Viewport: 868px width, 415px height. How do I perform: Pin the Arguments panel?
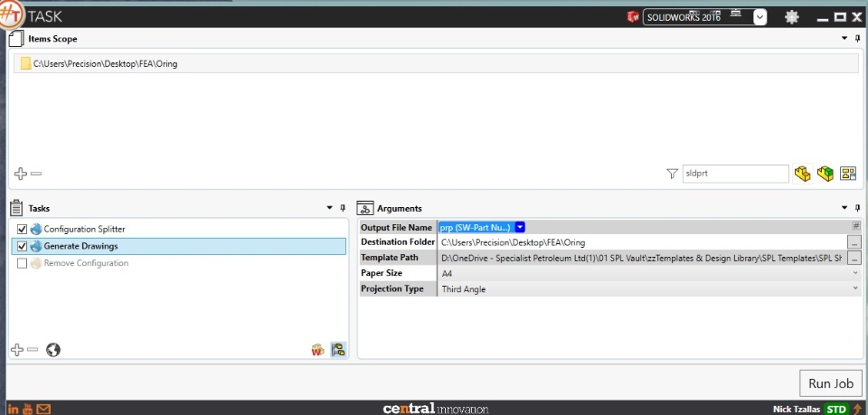[857, 208]
